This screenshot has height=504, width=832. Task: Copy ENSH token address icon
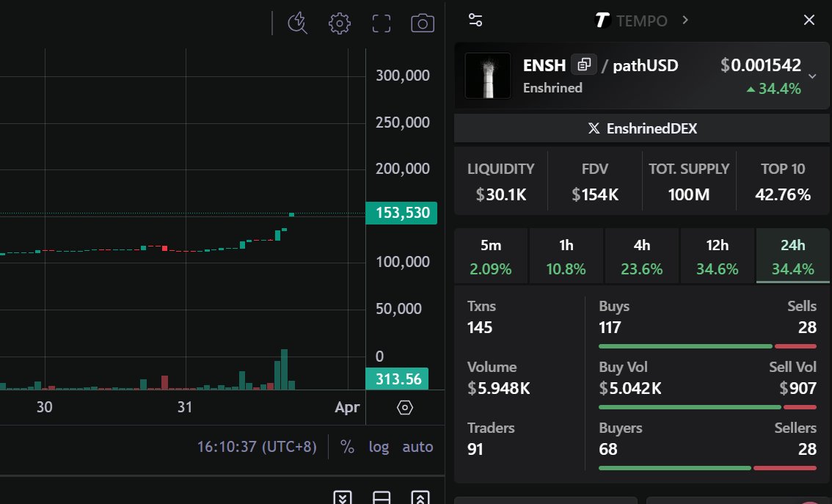coord(584,65)
